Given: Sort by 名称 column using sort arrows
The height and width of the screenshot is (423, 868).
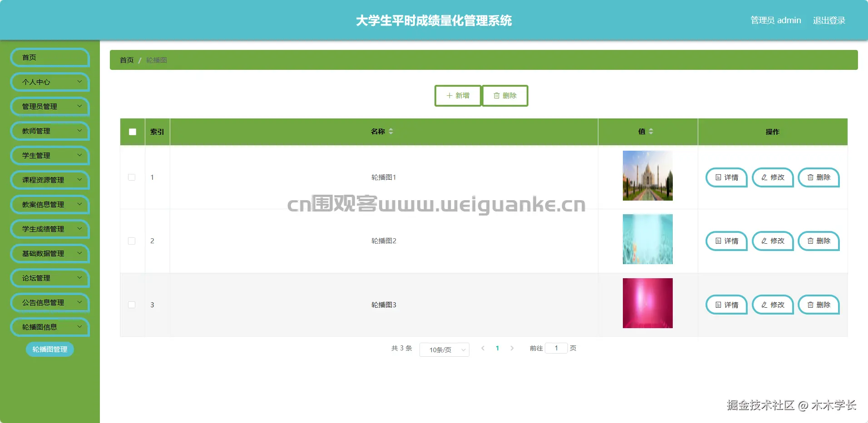Looking at the screenshot, I should (x=391, y=132).
